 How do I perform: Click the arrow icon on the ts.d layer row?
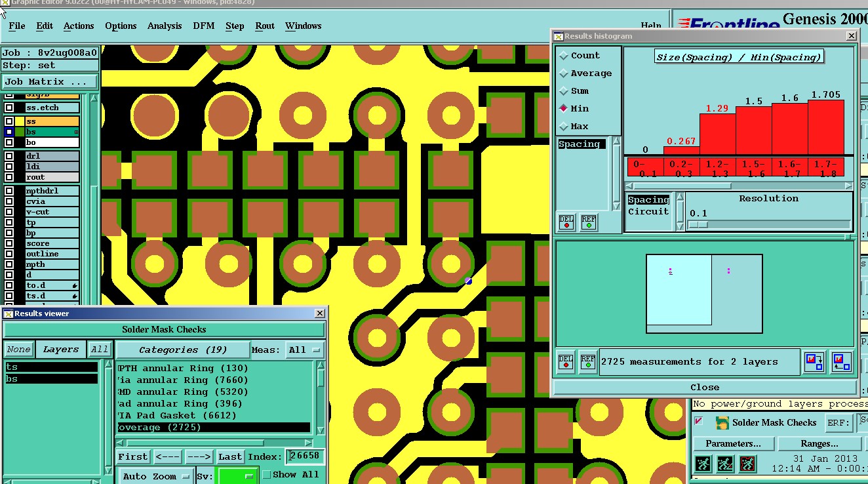pyautogui.click(x=75, y=296)
